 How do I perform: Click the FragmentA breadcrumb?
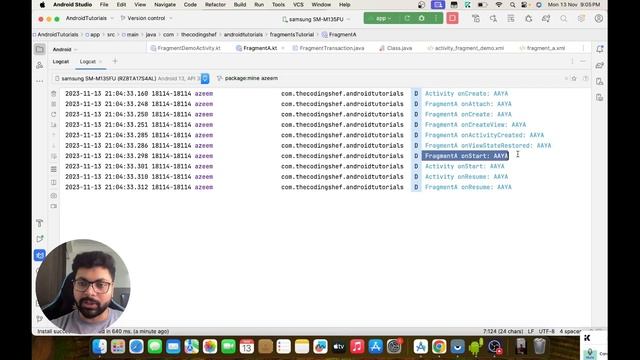pos(339,35)
